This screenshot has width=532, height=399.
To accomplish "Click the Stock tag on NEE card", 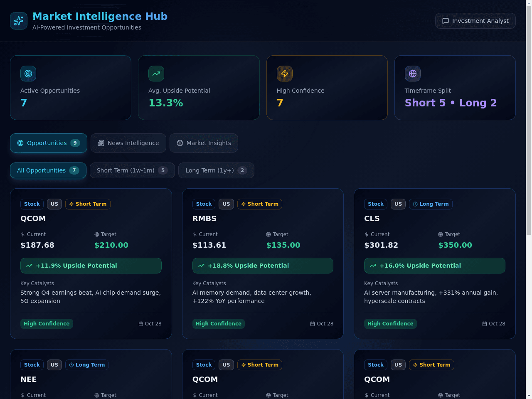I will click(32, 365).
